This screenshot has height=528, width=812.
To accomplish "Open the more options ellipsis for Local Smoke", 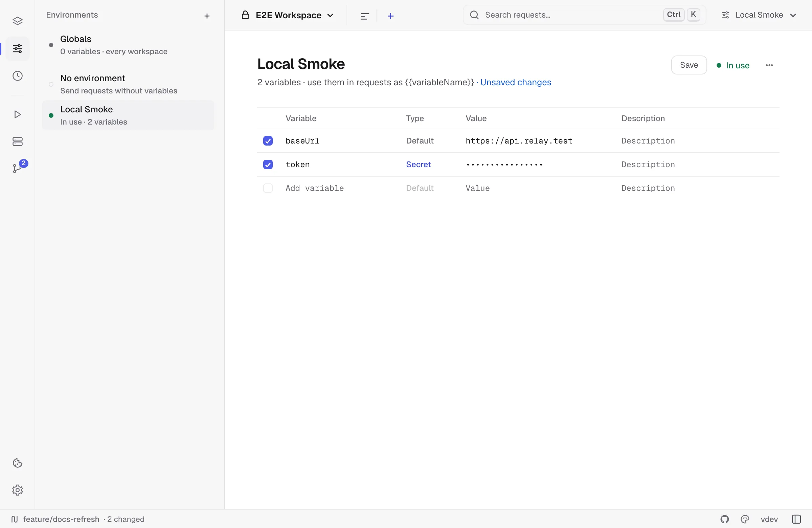I will (x=769, y=65).
